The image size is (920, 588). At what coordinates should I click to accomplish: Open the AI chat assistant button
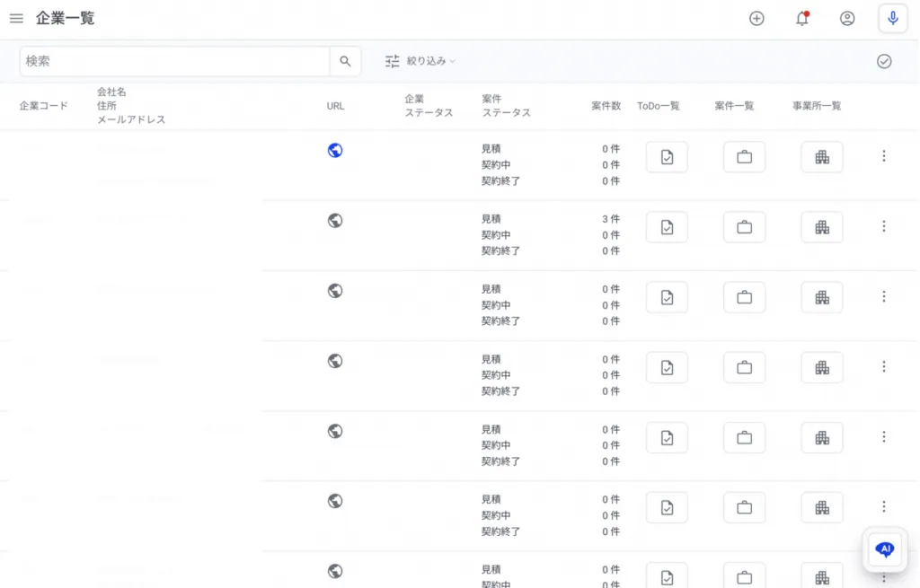[x=885, y=549]
